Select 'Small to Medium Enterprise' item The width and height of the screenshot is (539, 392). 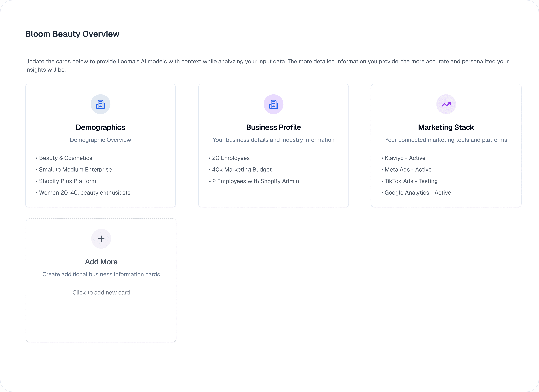(74, 169)
